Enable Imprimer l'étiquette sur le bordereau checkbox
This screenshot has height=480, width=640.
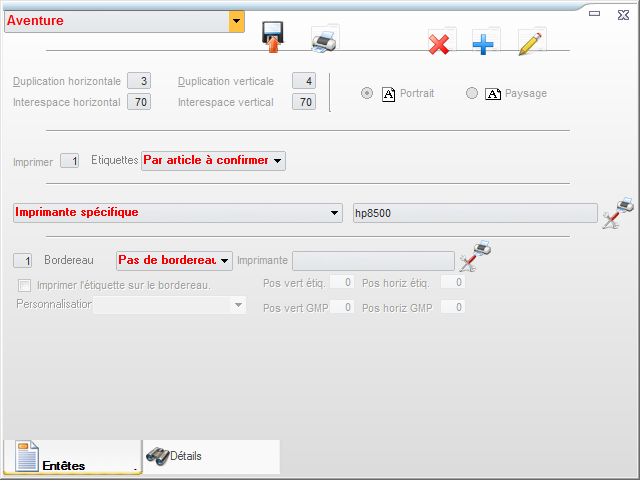[x=25, y=286]
